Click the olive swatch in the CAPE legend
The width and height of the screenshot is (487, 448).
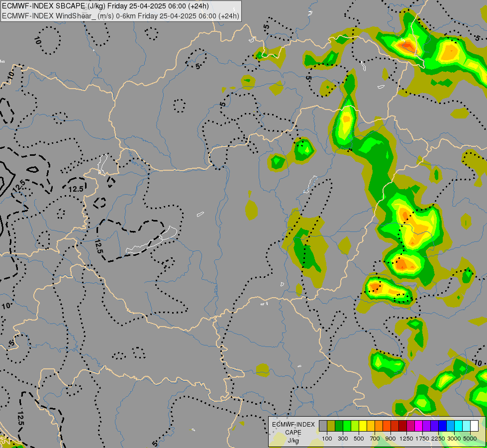[x=331, y=426]
